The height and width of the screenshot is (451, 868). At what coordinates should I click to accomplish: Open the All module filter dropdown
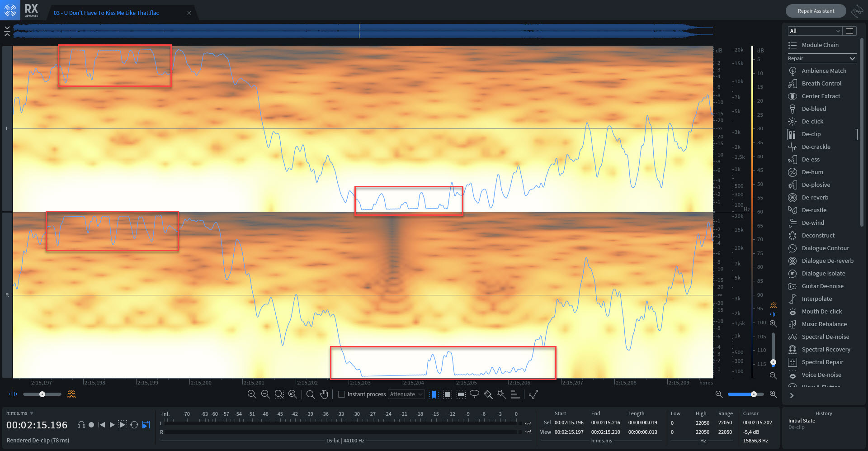click(x=814, y=31)
